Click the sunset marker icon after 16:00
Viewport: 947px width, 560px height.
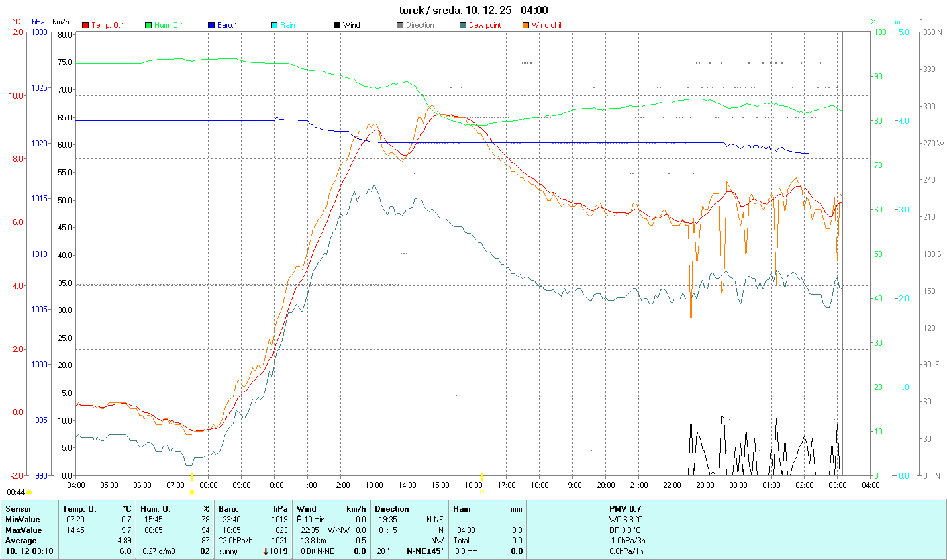pos(482,492)
